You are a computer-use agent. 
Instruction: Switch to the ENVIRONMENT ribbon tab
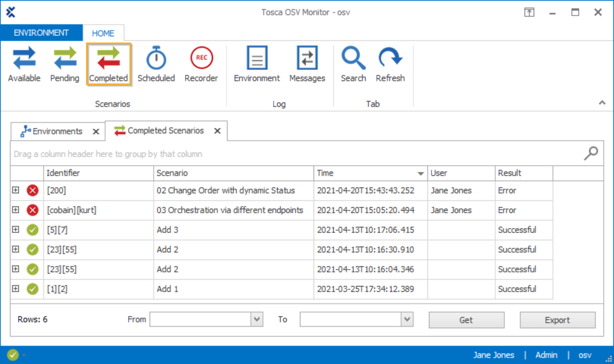[41, 33]
